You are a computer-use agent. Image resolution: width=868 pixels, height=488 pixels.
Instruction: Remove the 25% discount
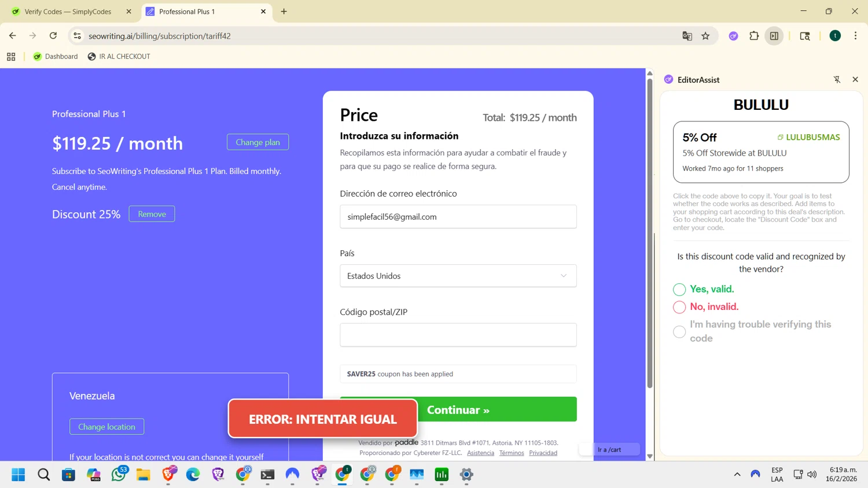(x=152, y=214)
